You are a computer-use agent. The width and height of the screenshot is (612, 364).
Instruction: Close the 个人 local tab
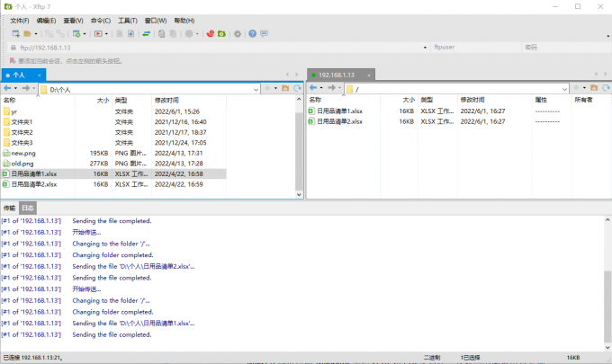click(x=40, y=75)
